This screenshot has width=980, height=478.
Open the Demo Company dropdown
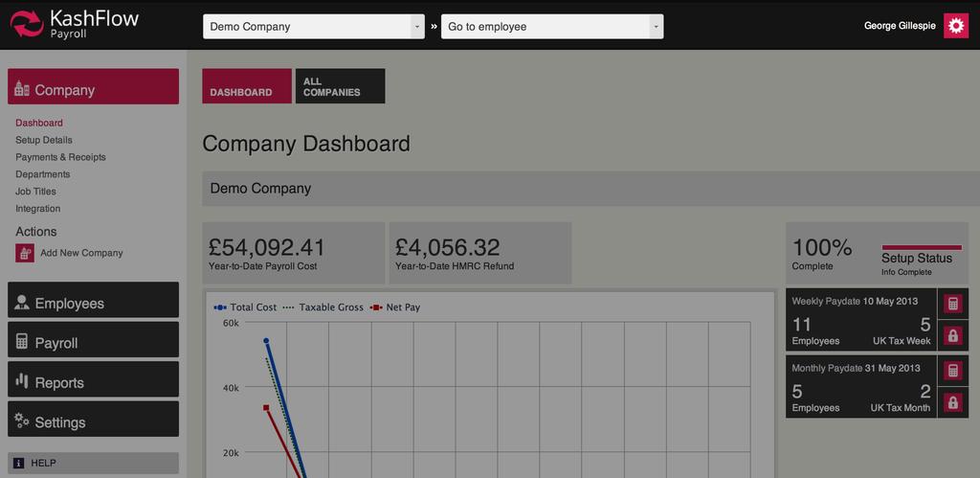click(x=313, y=27)
